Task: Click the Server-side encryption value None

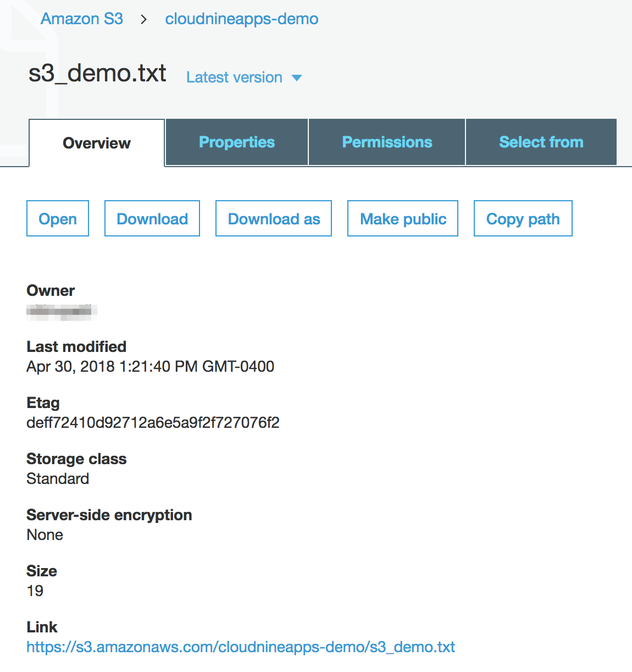Action: [x=45, y=535]
